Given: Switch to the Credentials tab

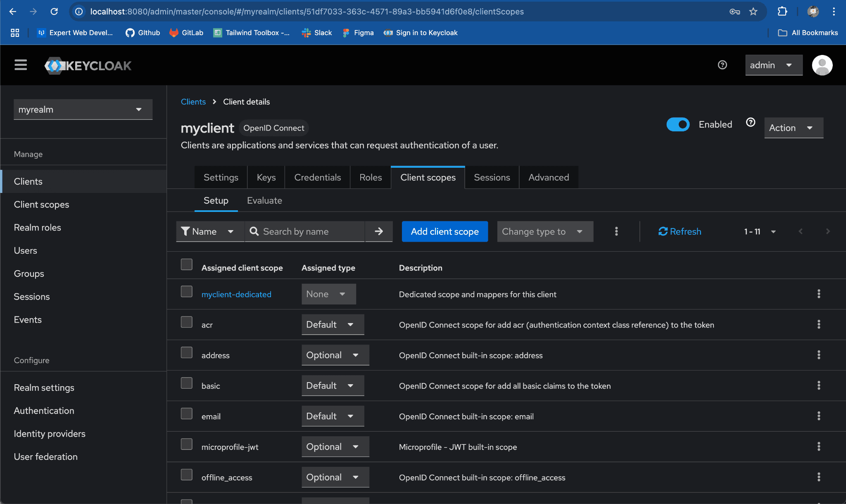Looking at the screenshot, I should pos(317,177).
